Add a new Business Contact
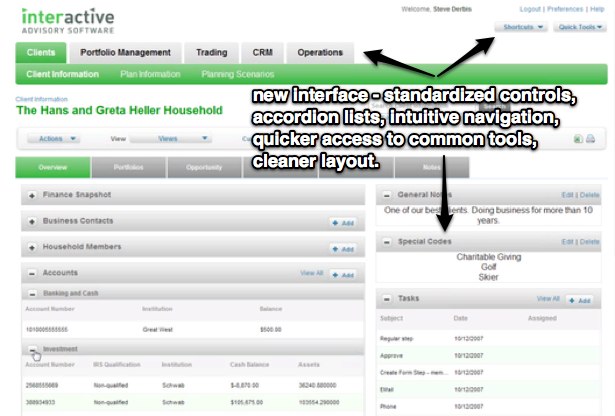The image size is (615, 416). click(343, 223)
